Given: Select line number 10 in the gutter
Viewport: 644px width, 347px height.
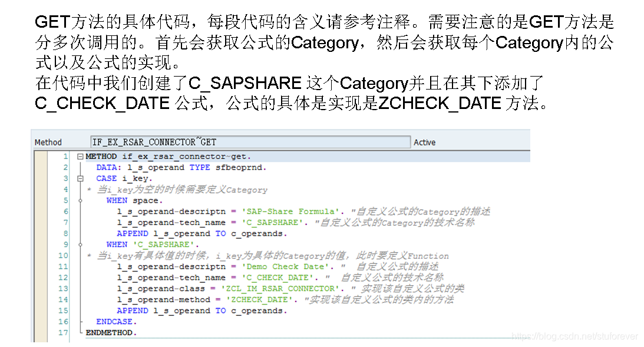Looking at the screenshot, I should point(63,256).
